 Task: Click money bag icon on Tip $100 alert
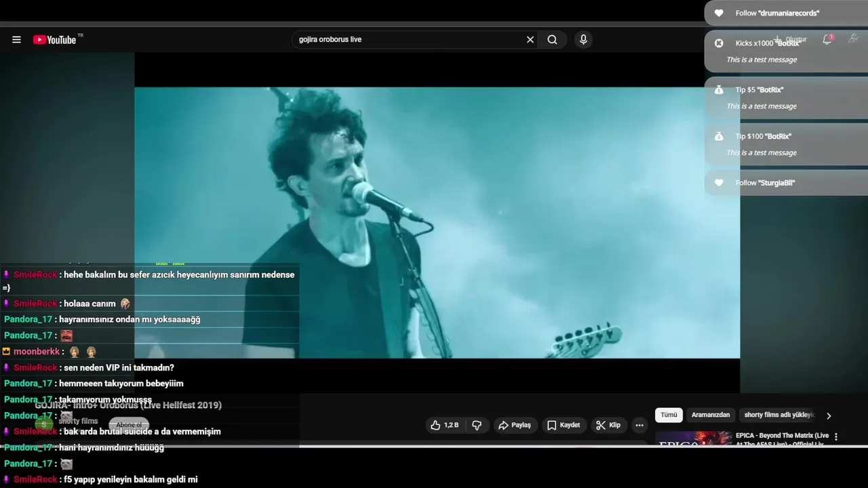coord(719,136)
